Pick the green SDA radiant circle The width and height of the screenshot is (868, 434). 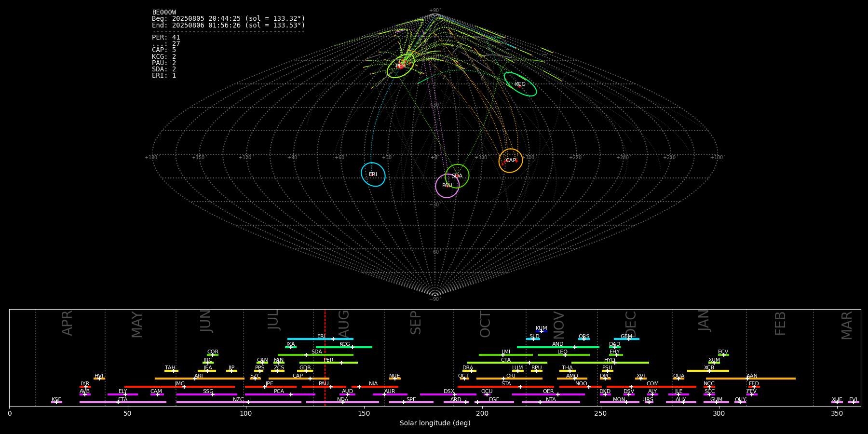coord(457,176)
